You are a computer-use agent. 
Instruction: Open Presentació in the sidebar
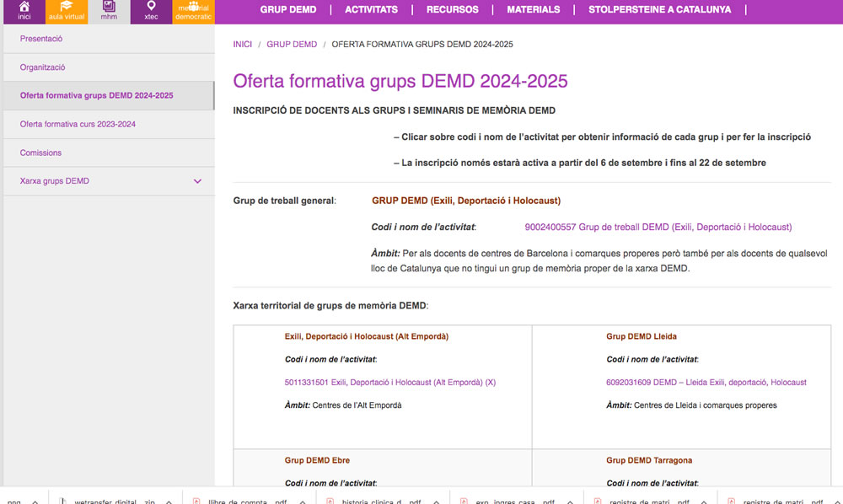(41, 39)
